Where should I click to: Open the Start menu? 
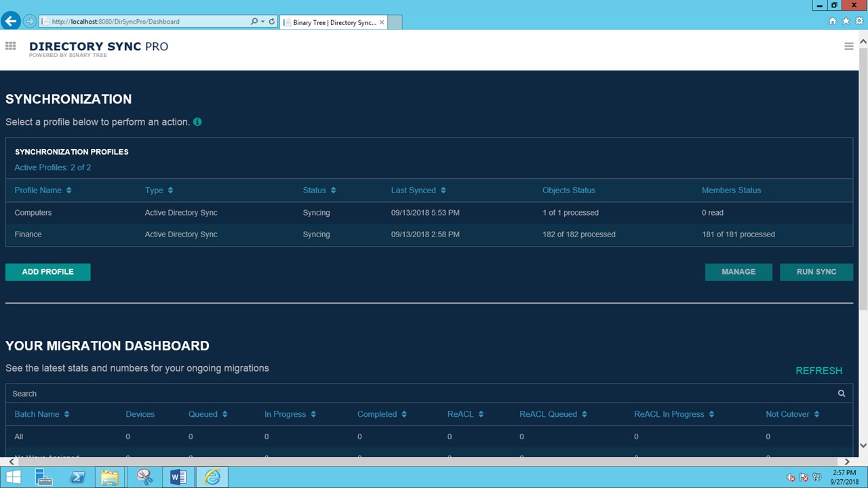coord(13,477)
